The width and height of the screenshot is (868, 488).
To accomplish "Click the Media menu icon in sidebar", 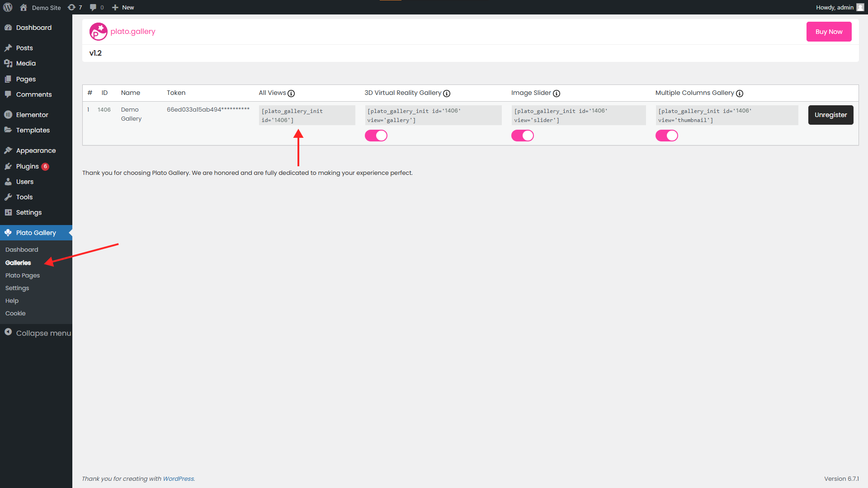I will [9, 63].
